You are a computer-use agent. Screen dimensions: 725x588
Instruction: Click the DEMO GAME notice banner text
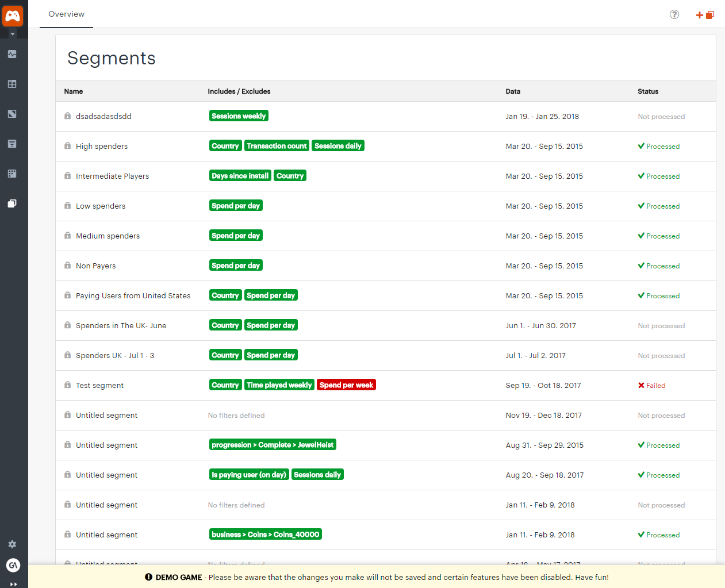click(377, 577)
